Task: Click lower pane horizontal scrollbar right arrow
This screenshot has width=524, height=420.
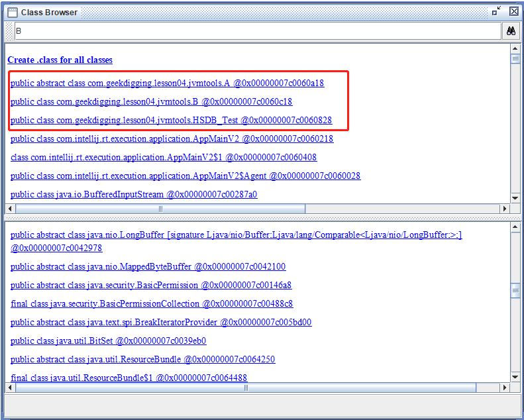Action: point(505,388)
